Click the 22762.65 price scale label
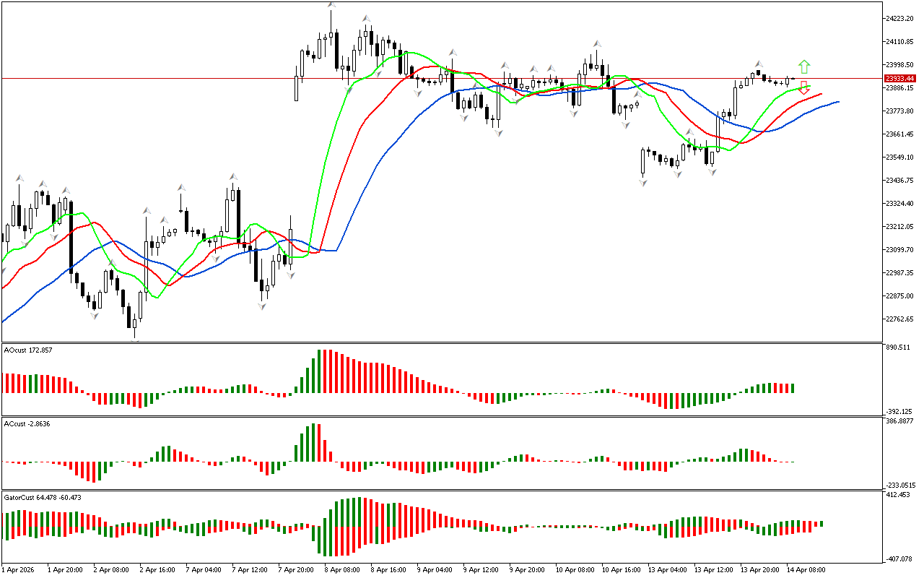The image size is (924, 578). pyautogui.click(x=899, y=319)
